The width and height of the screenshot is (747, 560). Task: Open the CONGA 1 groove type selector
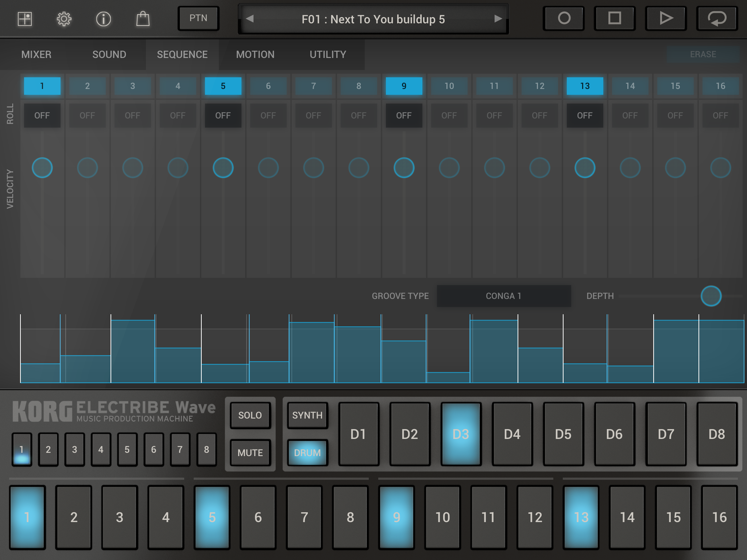503,296
